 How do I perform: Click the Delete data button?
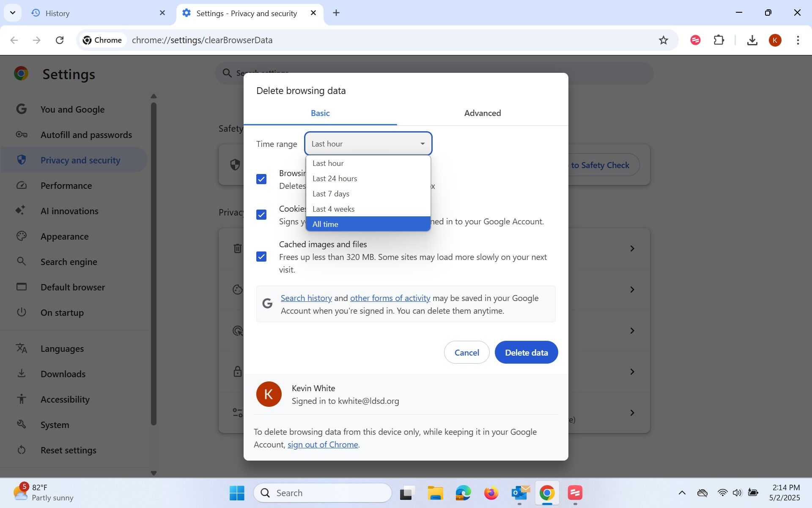(x=526, y=352)
